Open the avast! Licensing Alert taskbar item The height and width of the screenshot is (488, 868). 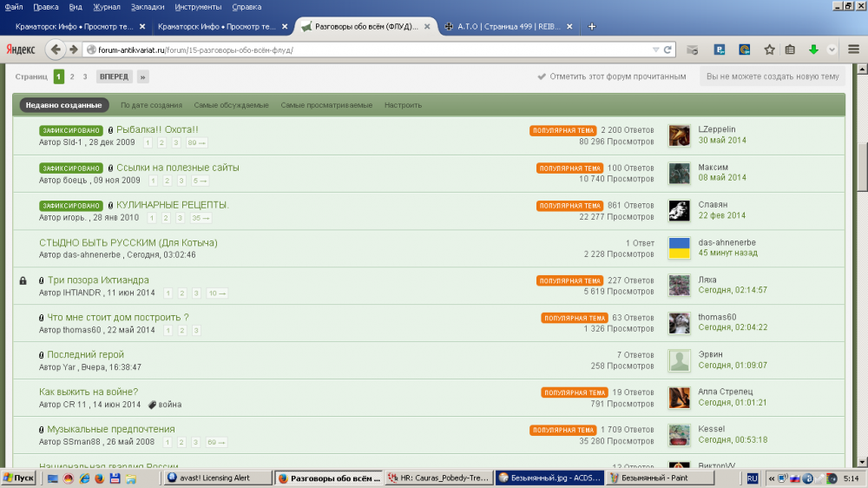pyautogui.click(x=218, y=478)
